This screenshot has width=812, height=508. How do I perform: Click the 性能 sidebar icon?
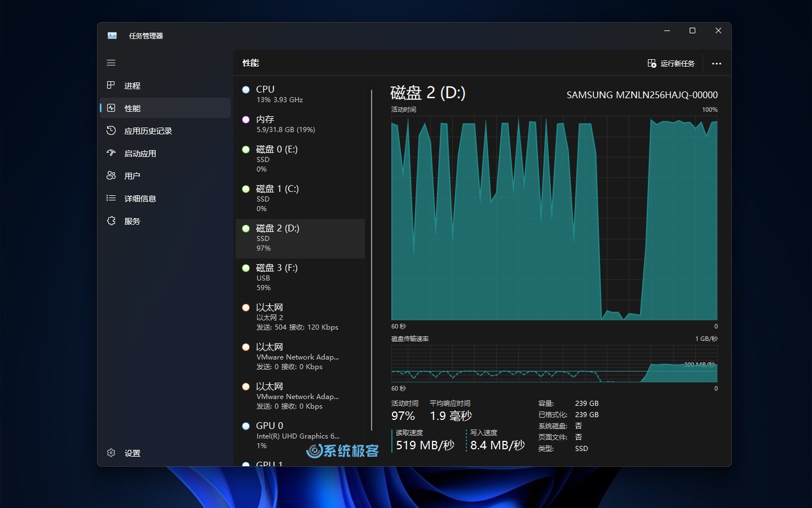(x=111, y=108)
